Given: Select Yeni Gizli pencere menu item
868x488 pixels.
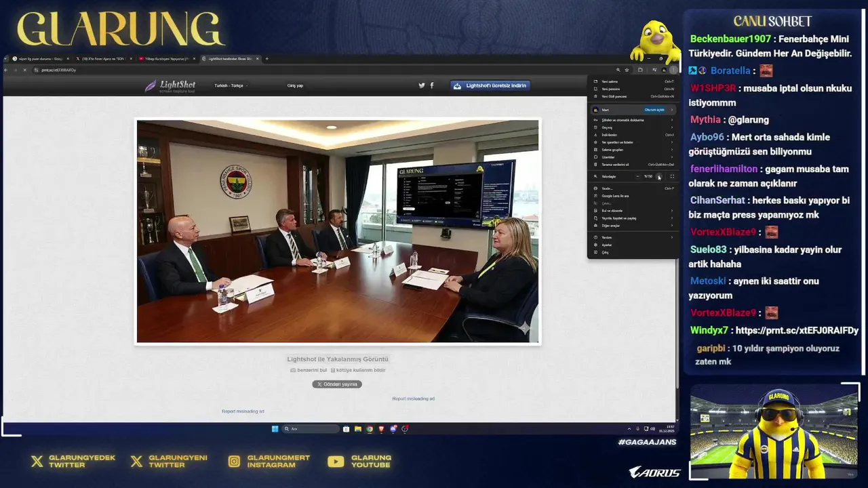Looking at the screenshot, I should [633, 96].
